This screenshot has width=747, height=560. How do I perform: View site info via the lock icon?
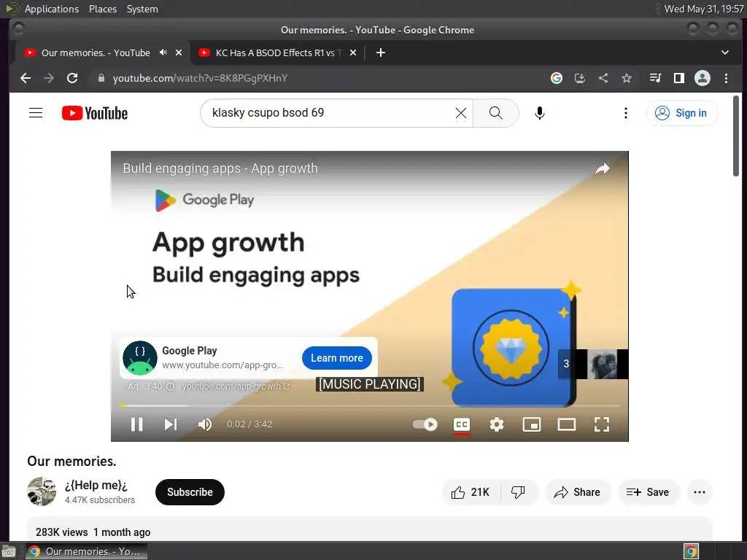(x=101, y=78)
